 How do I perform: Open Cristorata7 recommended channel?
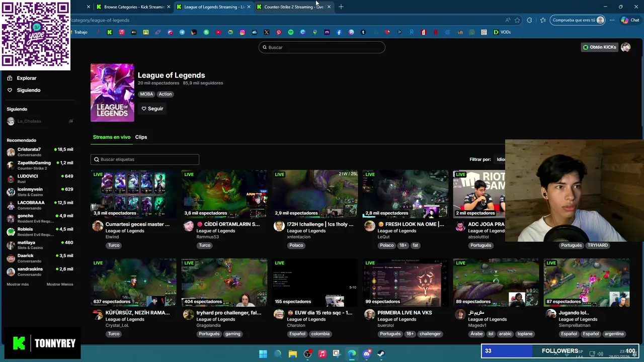[x=39, y=152]
